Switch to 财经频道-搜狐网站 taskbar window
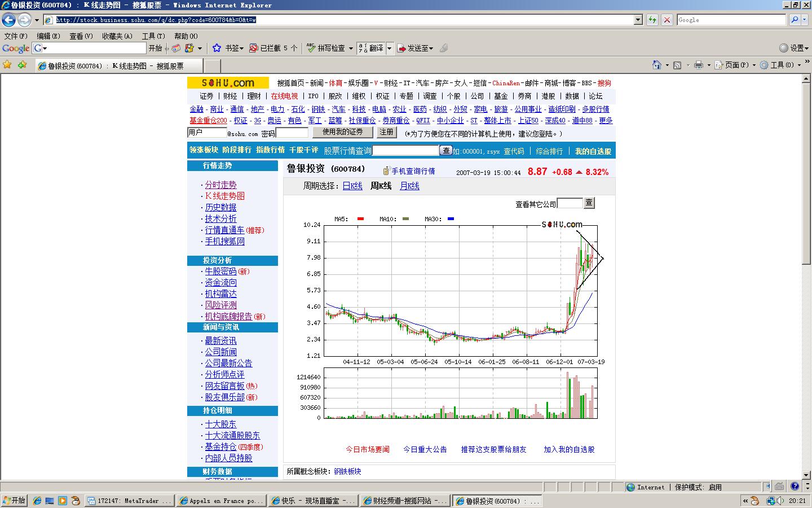This screenshot has height=508, width=812. point(404,501)
